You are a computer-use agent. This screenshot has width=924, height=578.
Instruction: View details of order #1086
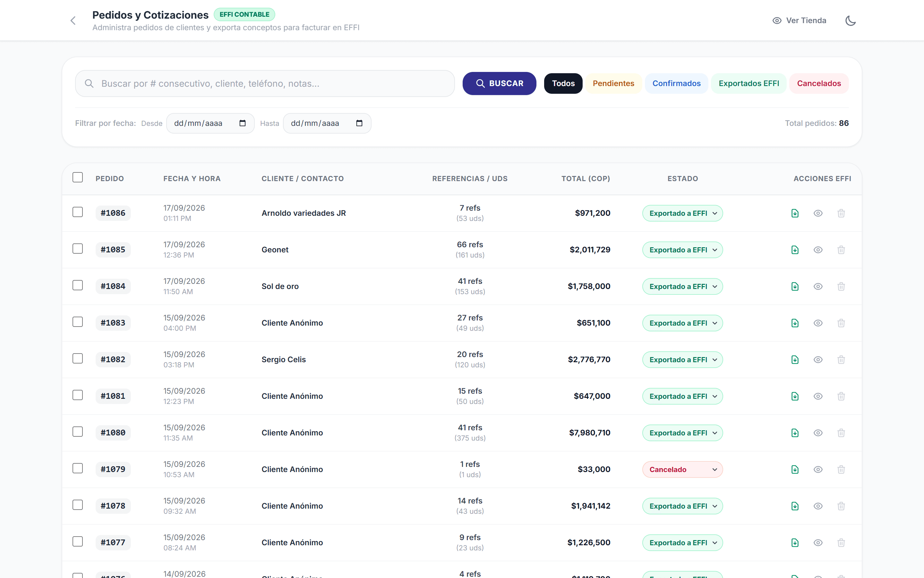[x=818, y=213]
